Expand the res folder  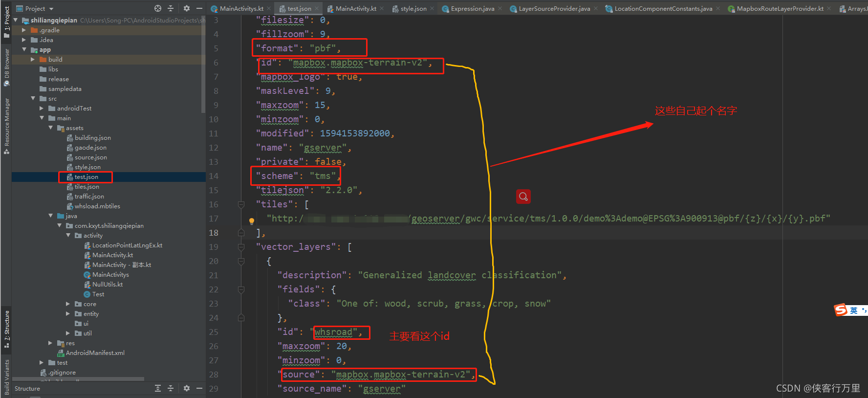point(50,343)
